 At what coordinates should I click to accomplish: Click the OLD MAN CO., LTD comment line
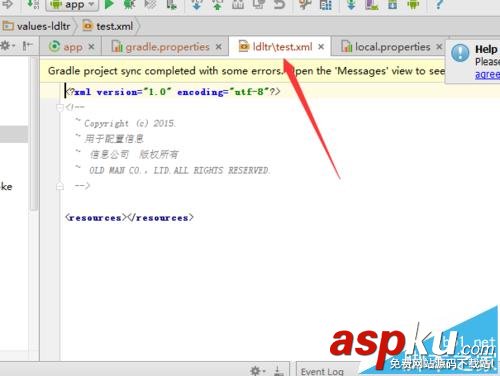point(179,170)
